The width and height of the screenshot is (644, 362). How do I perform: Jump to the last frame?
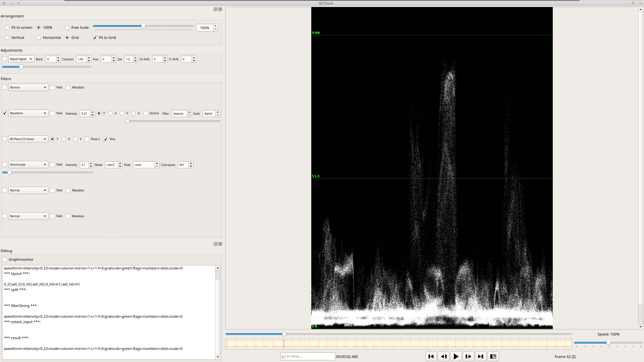(x=481, y=357)
